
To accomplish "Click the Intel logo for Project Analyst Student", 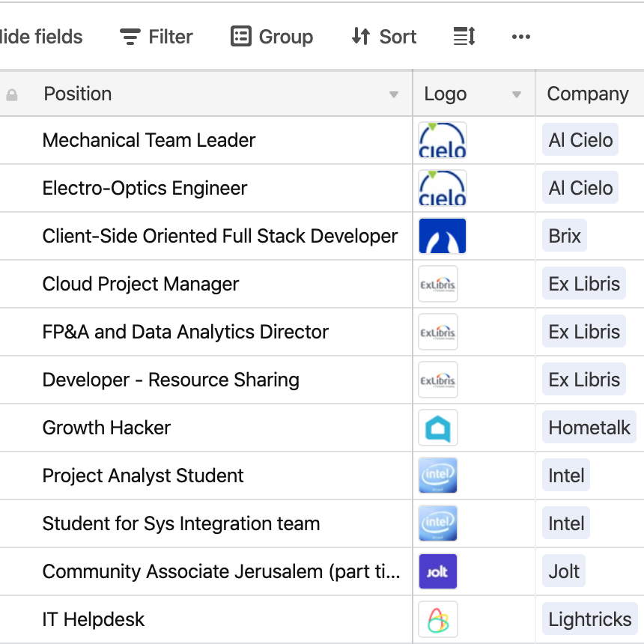I will [x=437, y=476].
